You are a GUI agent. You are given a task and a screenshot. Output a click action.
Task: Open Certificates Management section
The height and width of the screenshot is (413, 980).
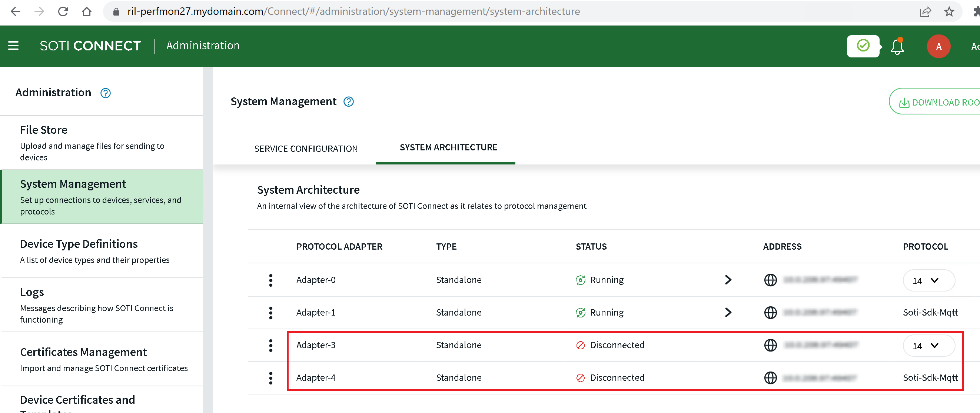click(x=102, y=359)
